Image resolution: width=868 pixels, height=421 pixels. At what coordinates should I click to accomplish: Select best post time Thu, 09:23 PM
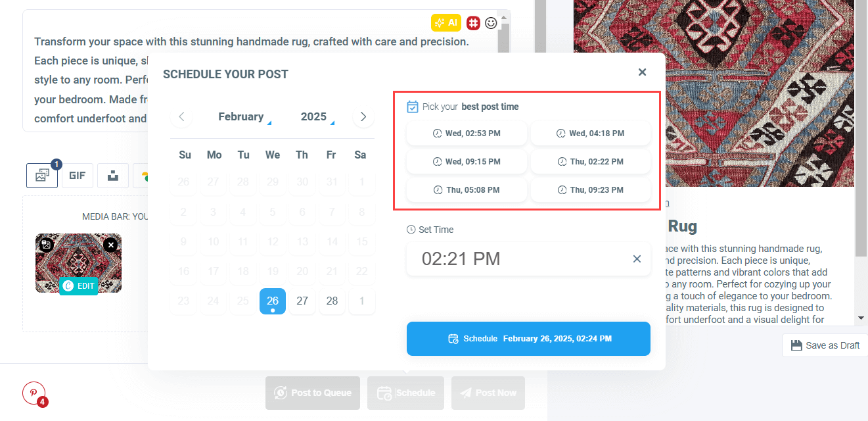(x=590, y=189)
